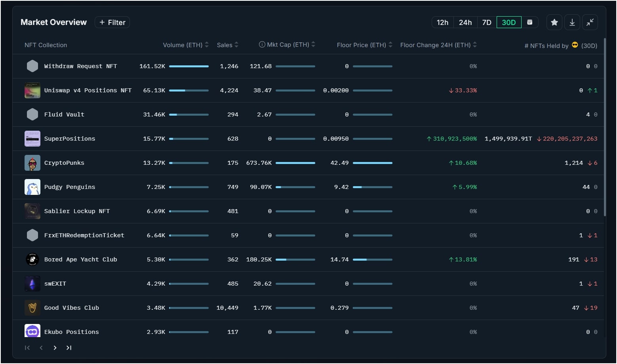Click CryptoPunks market cap bar
The width and height of the screenshot is (617, 364).
[295, 163]
